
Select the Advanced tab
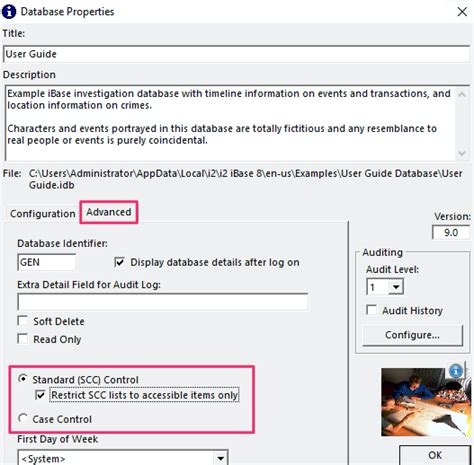point(109,212)
